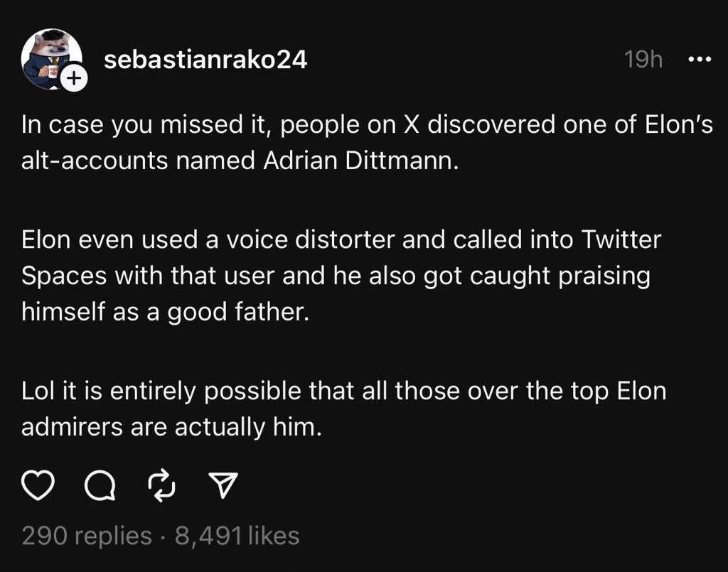Click the phrase 'over the top Elon'
This screenshot has width=728, height=572.
click(569, 391)
